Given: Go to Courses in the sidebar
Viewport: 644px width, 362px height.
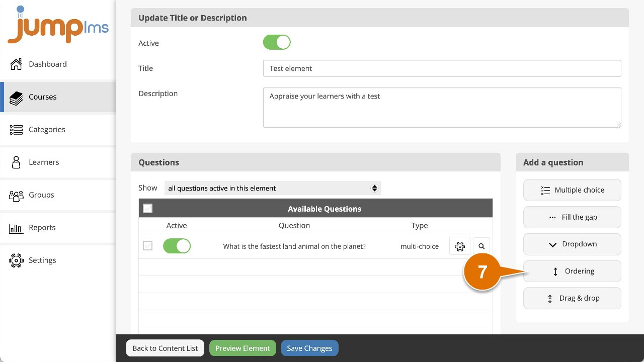Looking at the screenshot, I should (x=58, y=97).
